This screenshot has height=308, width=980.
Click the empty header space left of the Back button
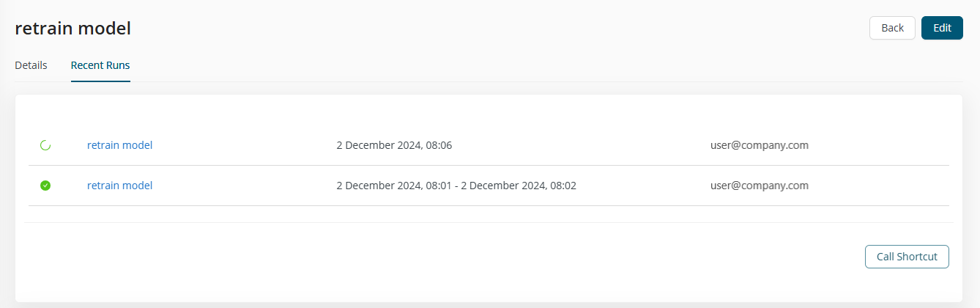498,28
